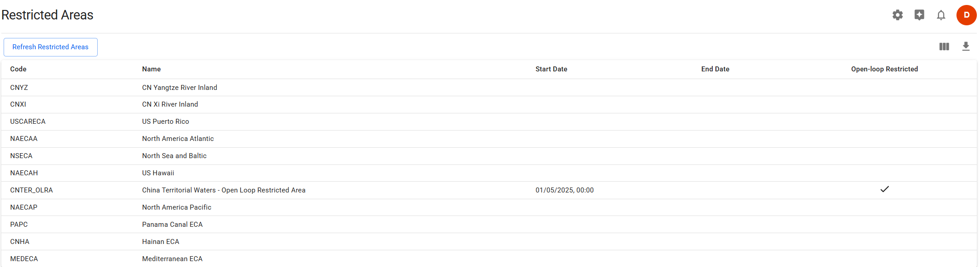Image resolution: width=980 pixels, height=267 pixels.
Task: Click the Mediterranean ECA row
Action: [x=172, y=259]
